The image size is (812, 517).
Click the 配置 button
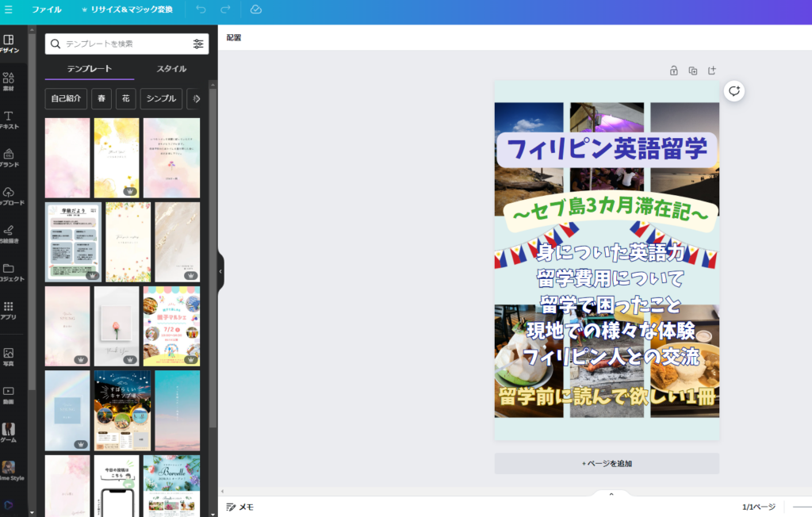coord(234,37)
